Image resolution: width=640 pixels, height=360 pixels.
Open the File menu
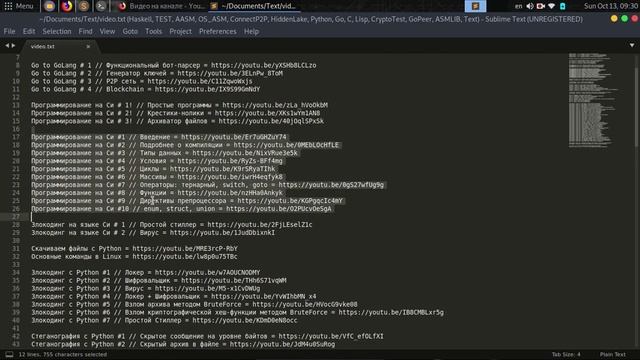point(9,31)
